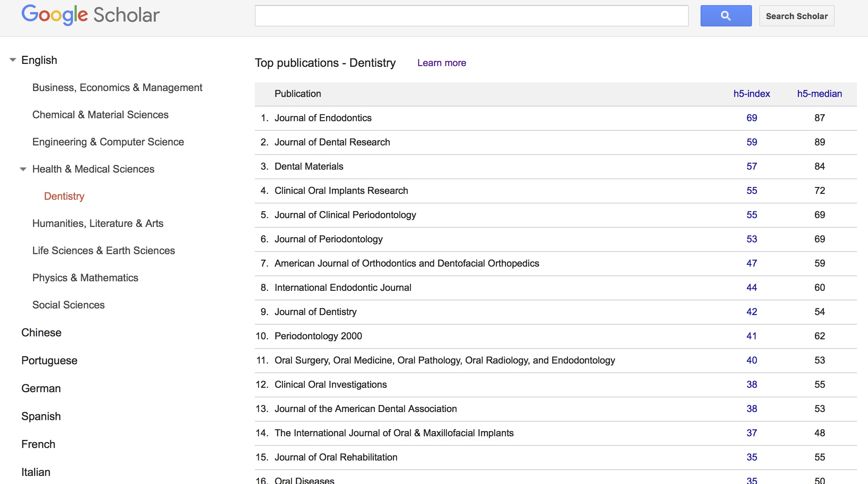Viewport: 868px width, 484px height.
Task: Click the Search Scholar button
Action: pyautogui.click(x=796, y=16)
